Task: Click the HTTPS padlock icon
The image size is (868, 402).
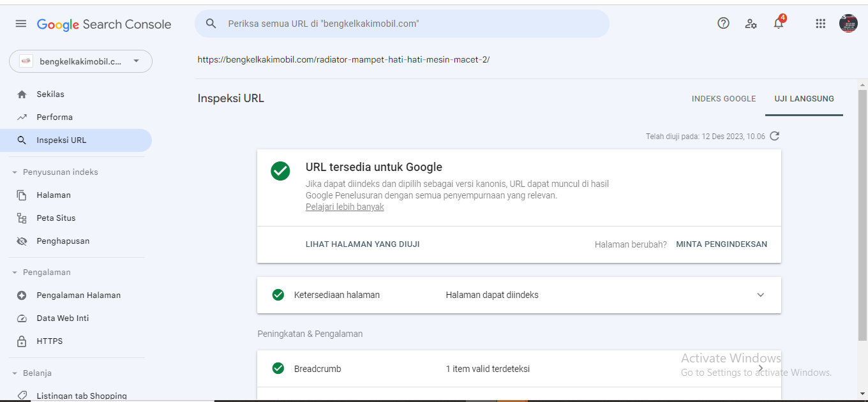Action: point(22,341)
